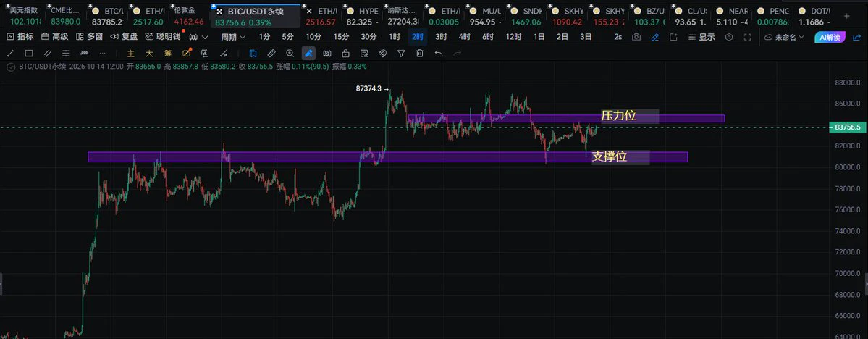The width and height of the screenshot is (868, 339).
Task: Expand the candlestick chart type dropdown
Action: pyautogui.click(x=198, y=37)
